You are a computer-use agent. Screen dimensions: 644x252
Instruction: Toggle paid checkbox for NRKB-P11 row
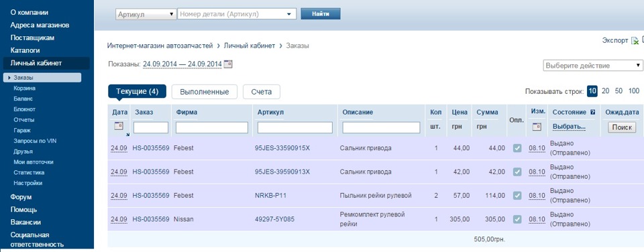pos(517,195)
